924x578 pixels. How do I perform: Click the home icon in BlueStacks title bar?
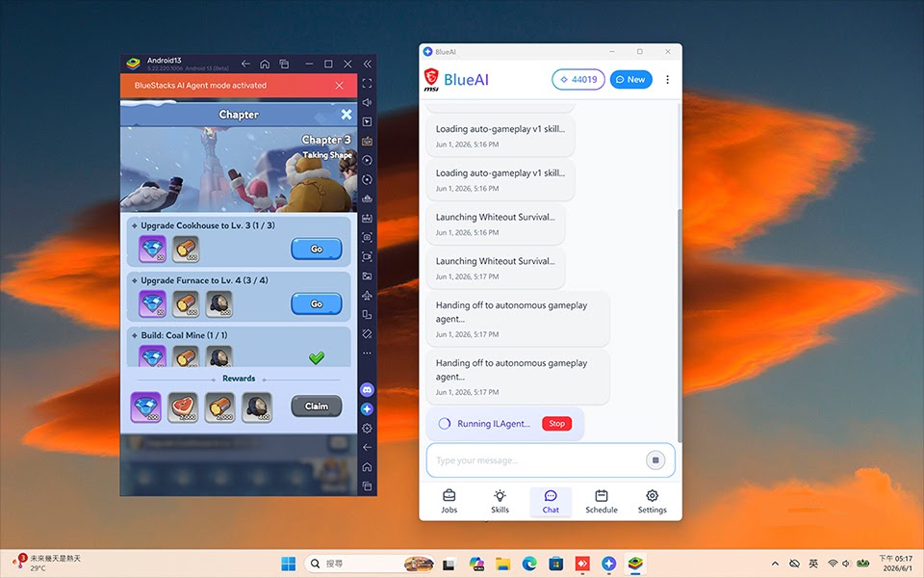265,64
